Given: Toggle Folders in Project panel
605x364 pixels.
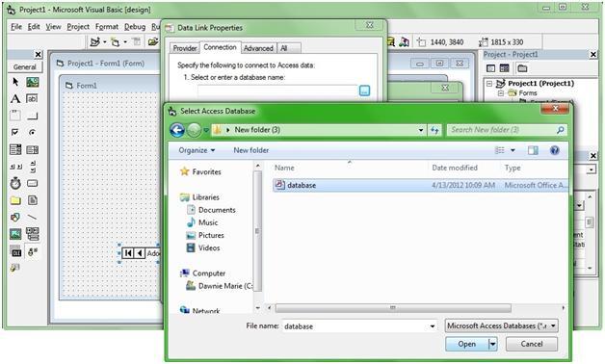Looking at the screenshot, I should click(x=522, y=68).
